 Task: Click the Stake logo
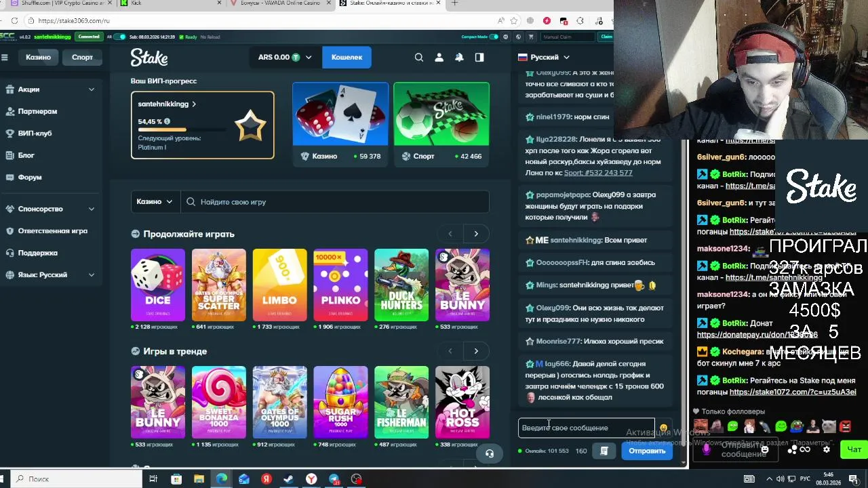point(149,57)
